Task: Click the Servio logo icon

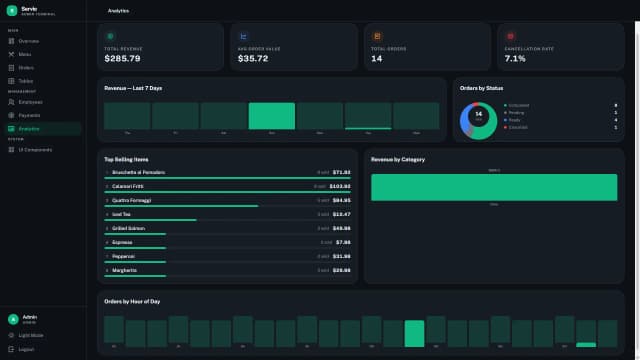Action: click(x=12, y=11)
